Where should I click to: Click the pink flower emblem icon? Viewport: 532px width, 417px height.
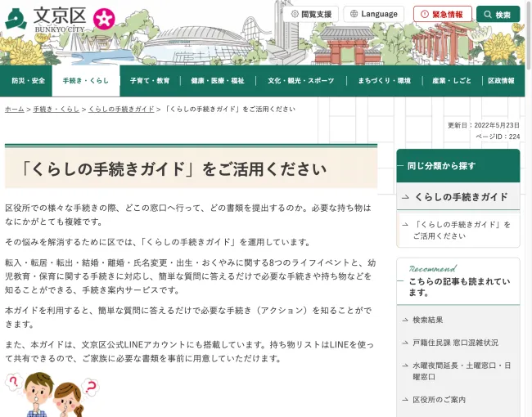coord(104,19)
